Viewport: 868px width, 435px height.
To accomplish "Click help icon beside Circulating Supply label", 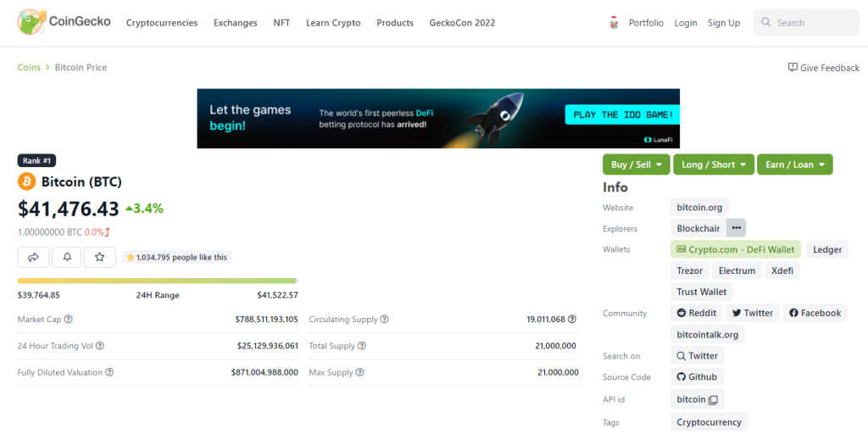I will [384, 320].
